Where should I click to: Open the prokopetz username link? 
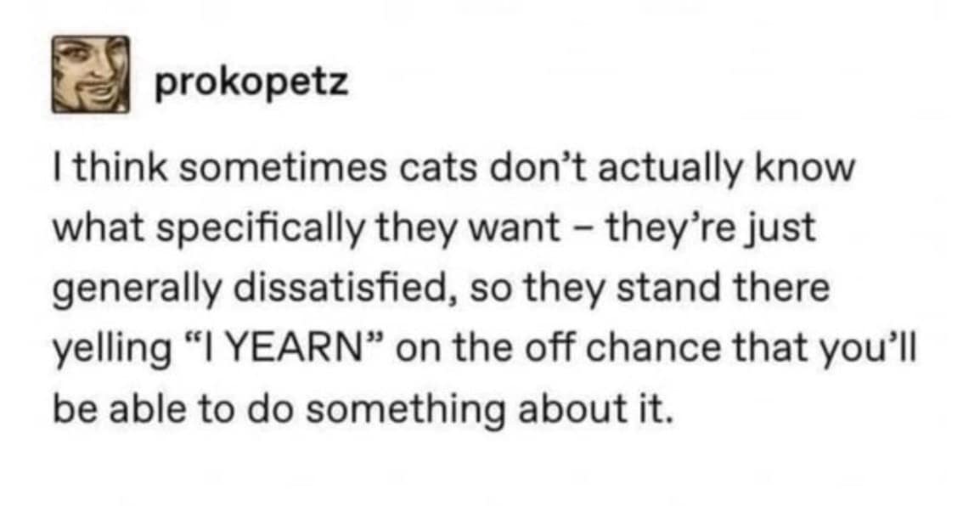coord(251,85)
